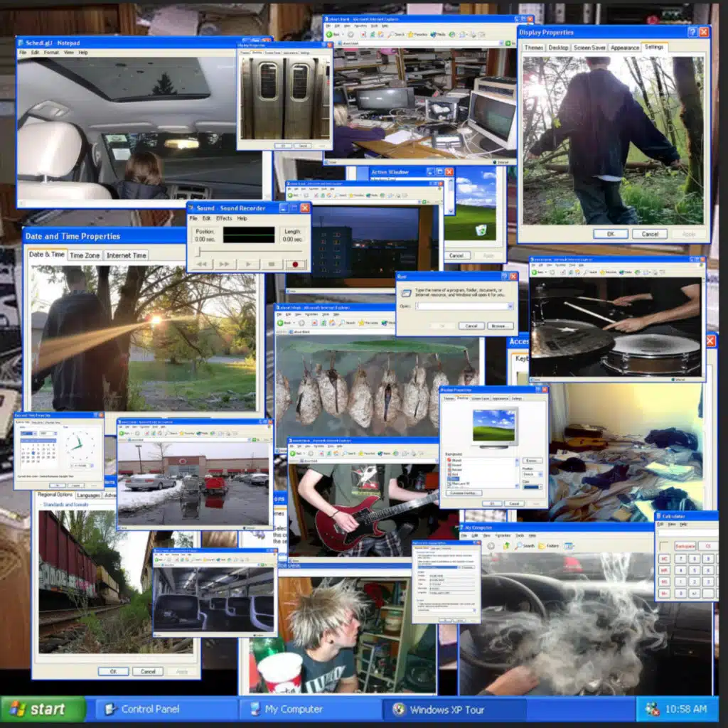
Task: Open the Color picker in Desktop-tab Display Properties
Action: pyautogui.click(x=532, y=487)
